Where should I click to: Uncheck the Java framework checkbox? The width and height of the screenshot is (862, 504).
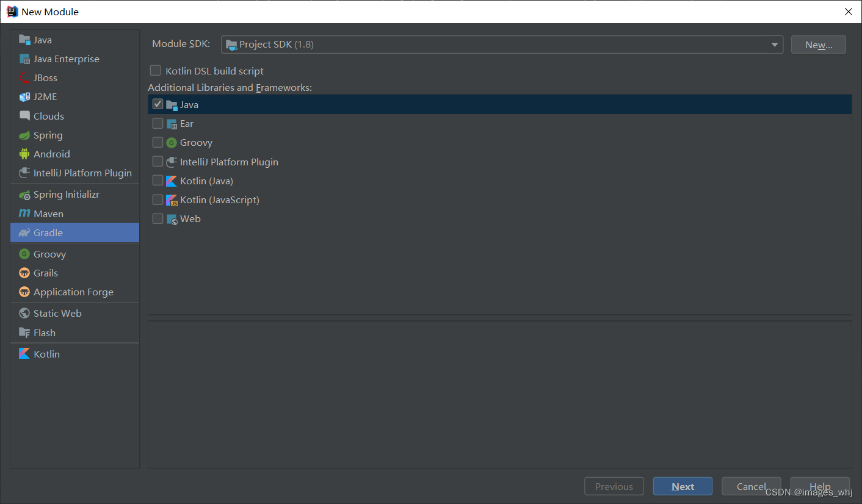coord(158,104)
